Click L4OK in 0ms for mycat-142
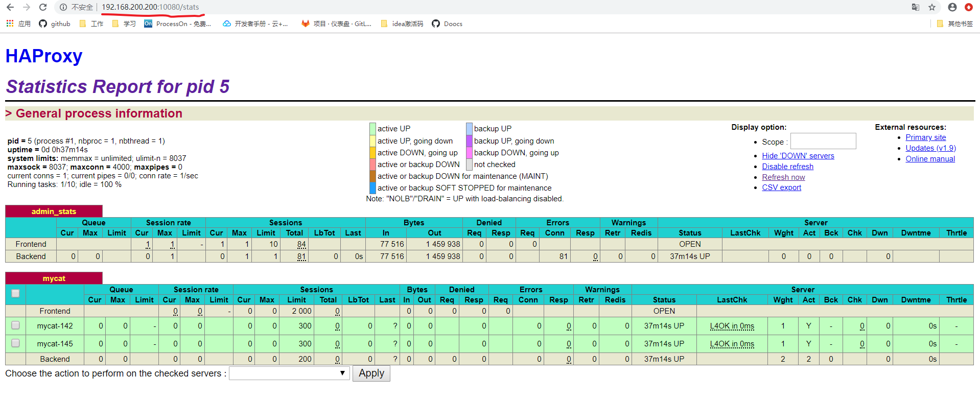Viewport: 980px width, 399px height. click(x=732, y=326)
